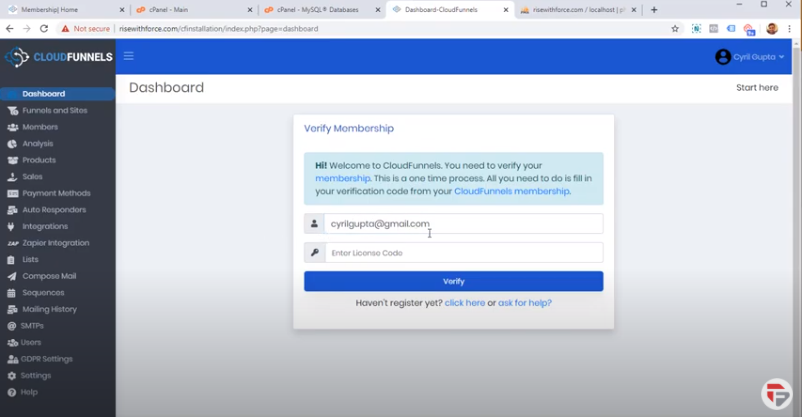Open the Settings gear item in sidebar
The height and width of the screenshot is (417, 802).
(35, 376)
